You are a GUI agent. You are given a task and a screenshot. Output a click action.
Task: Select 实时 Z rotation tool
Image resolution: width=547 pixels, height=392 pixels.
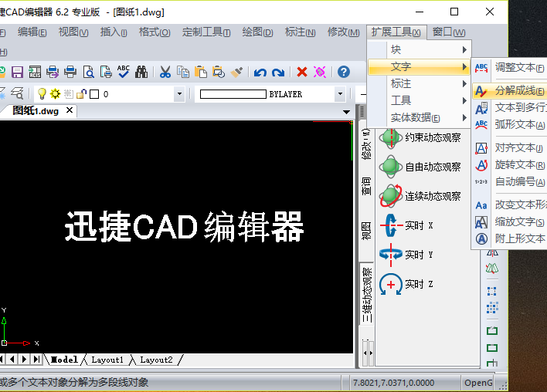[406, 284]
